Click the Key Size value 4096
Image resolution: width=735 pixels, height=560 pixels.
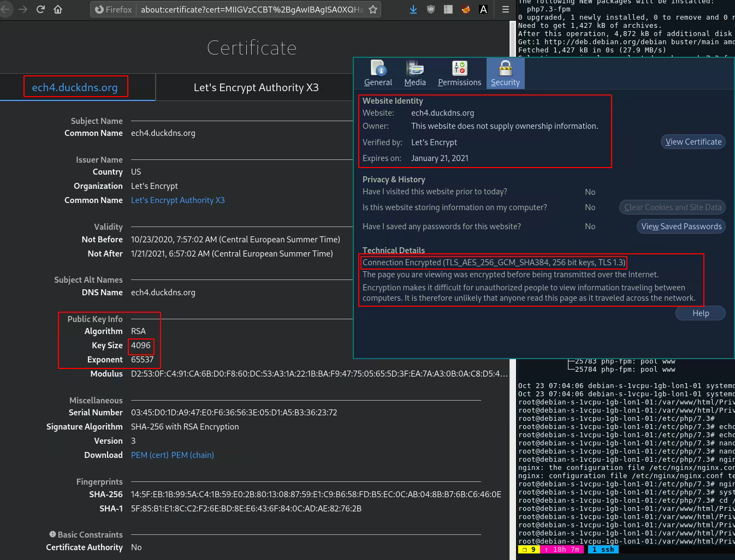pyautogui.click(x=141, y=345)
